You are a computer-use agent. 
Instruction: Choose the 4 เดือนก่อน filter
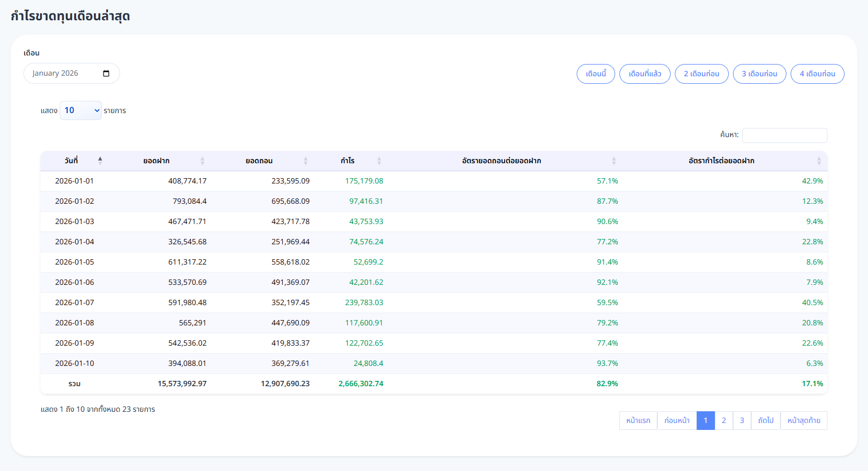click(x=817, y=74)
